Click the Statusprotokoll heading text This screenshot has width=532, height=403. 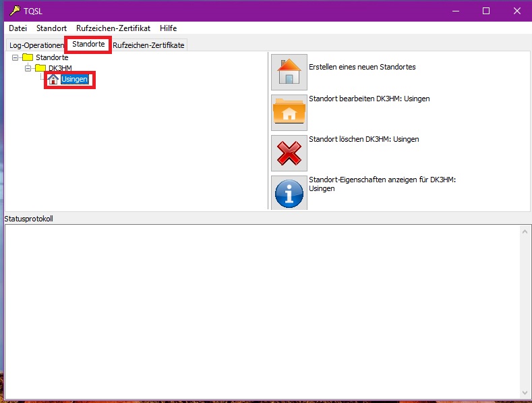(x=28, y=219)
